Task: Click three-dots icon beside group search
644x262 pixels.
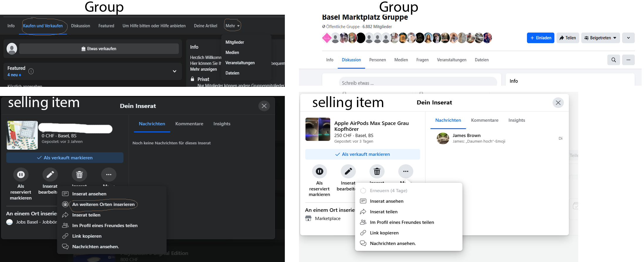Action: click(x=628, y=60)
